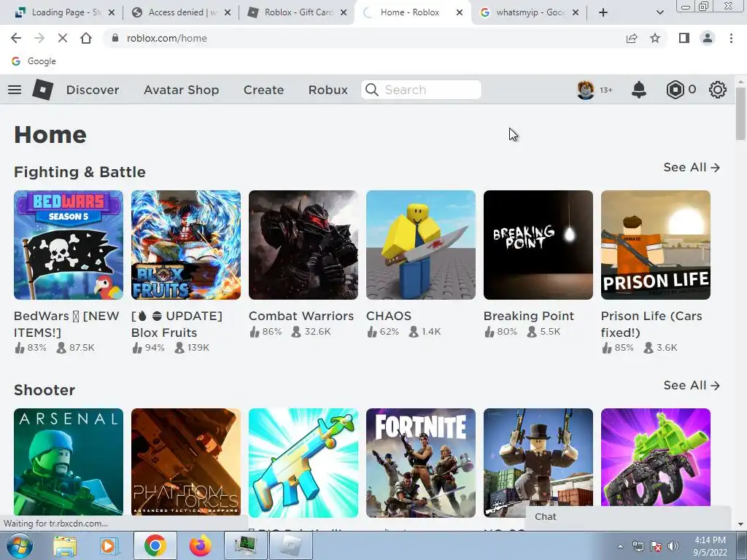Open the top-hat gunman game thumbnail
This screenshot has height=560, width=747.
[x=538, y=462]
